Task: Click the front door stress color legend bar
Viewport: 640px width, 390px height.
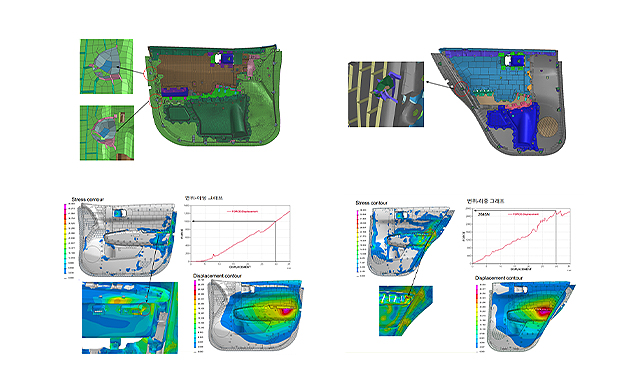Action: pos(65,239)
